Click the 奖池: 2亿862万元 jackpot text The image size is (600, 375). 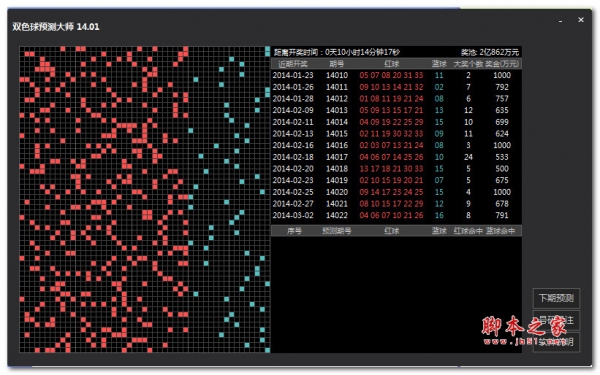[490, 52]
